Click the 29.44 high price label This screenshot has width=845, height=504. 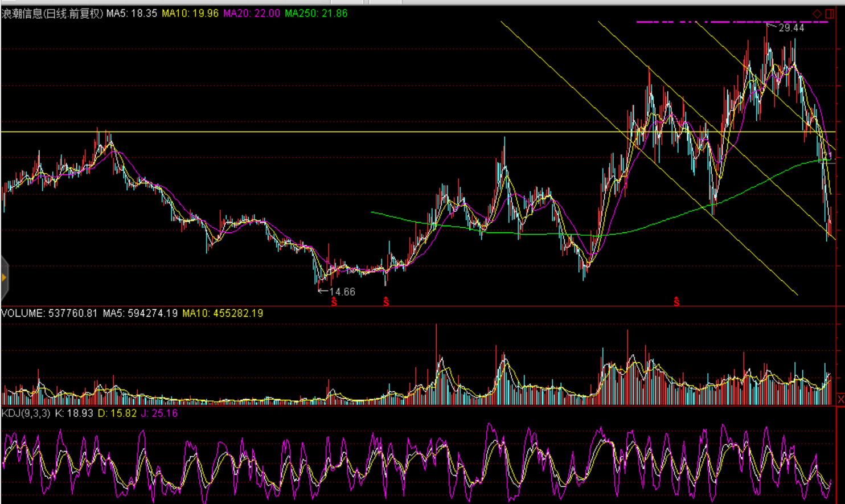791,28
